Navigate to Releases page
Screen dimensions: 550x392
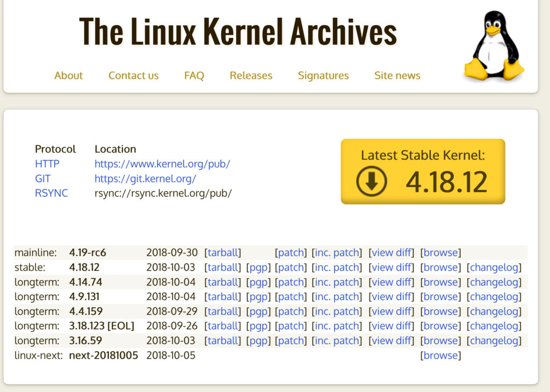tap(251, 75)
